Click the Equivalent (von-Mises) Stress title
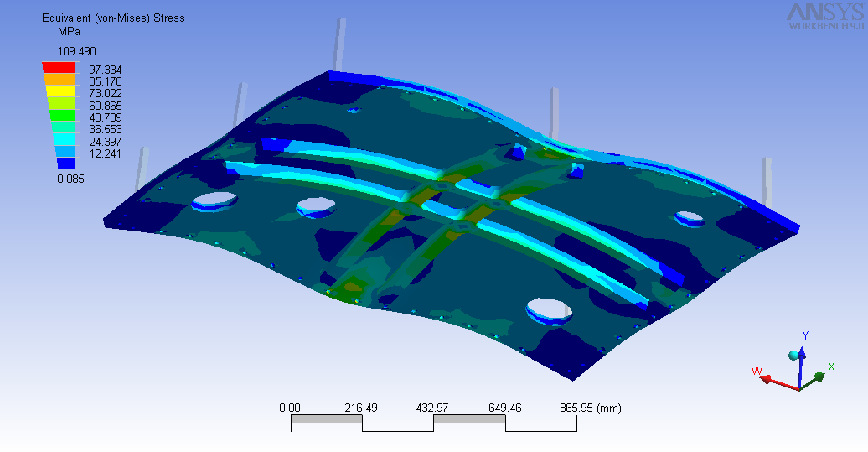This screenshot has width=868, height=452. coord(113,18)
